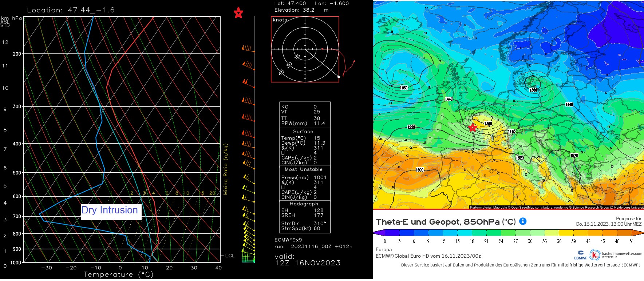
Task: Click the purple left arrow of color scale
Action: (x=378, y=233)
